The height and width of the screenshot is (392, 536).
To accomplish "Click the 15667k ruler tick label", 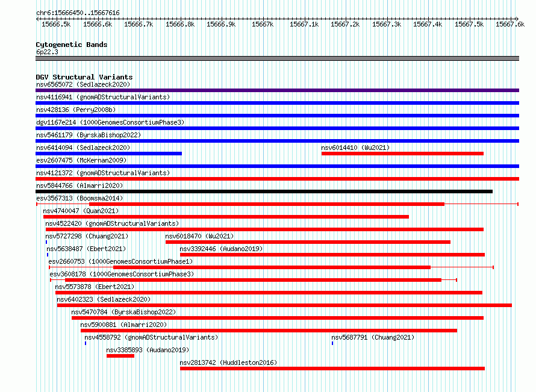I will pos(263,24).
